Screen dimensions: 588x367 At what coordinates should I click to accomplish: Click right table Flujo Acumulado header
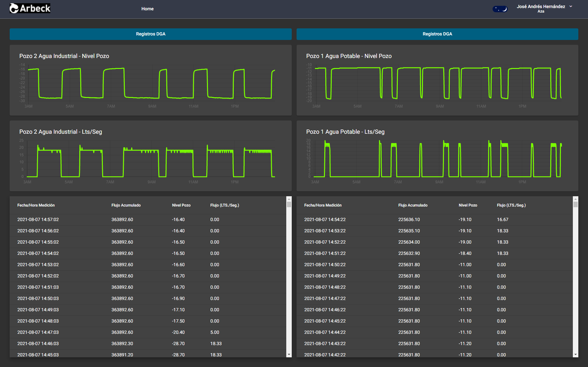point(413,205)
